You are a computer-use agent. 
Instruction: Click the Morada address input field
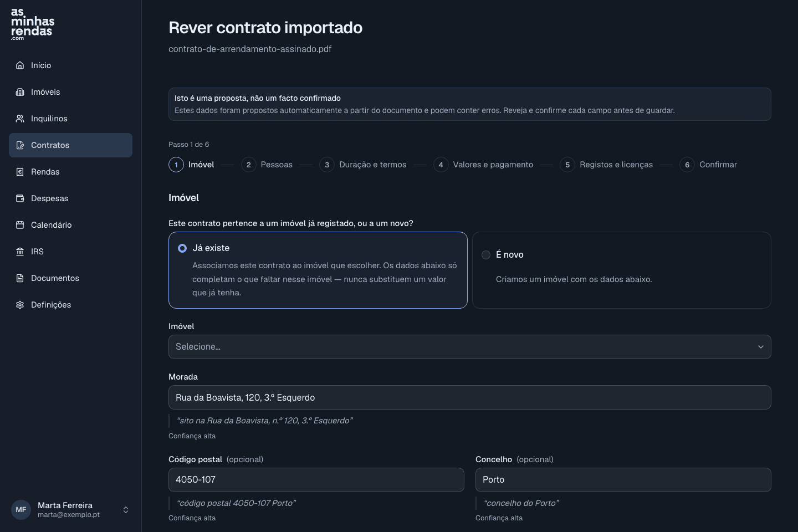tap(470, 397)
